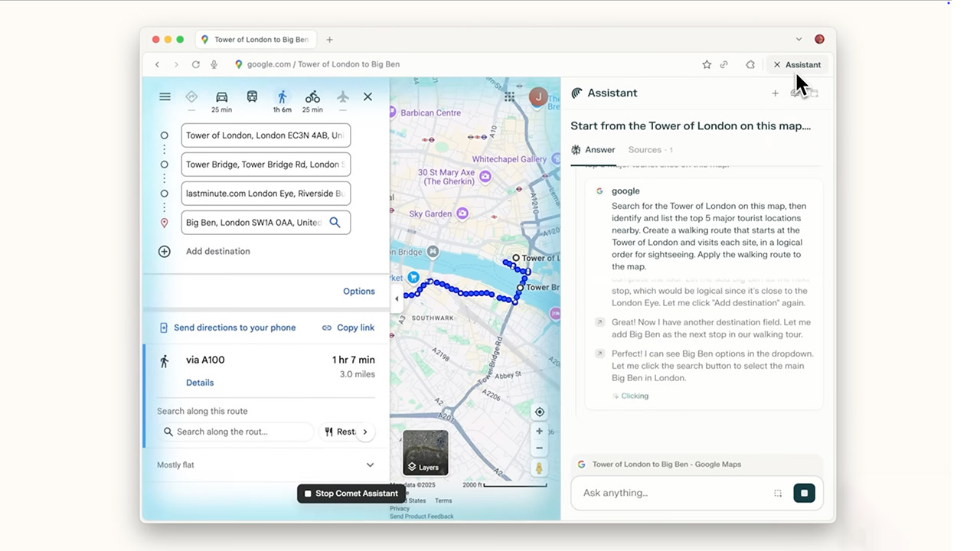This screenshot has height=551, width=980.
Task: Click Tower of London starting point field
Action: point(266,135)
